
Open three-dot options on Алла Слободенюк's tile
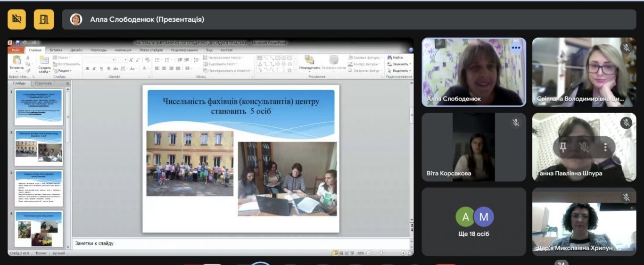(x=516, y=47)
